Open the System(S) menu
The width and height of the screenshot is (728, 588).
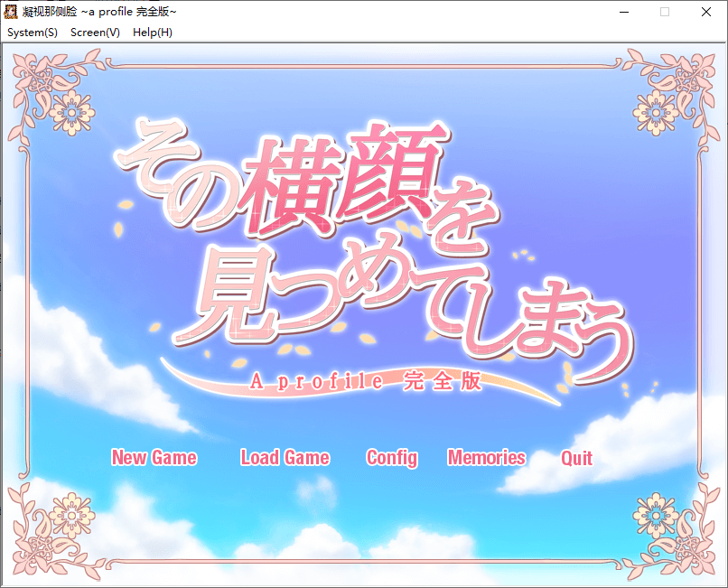coord(33,33)
